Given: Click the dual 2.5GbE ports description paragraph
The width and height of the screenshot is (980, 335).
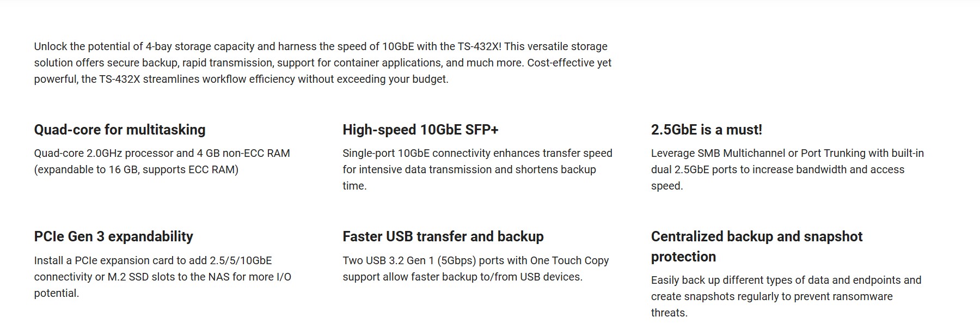Looking at the screenshot, I should (x=787, y=169).
